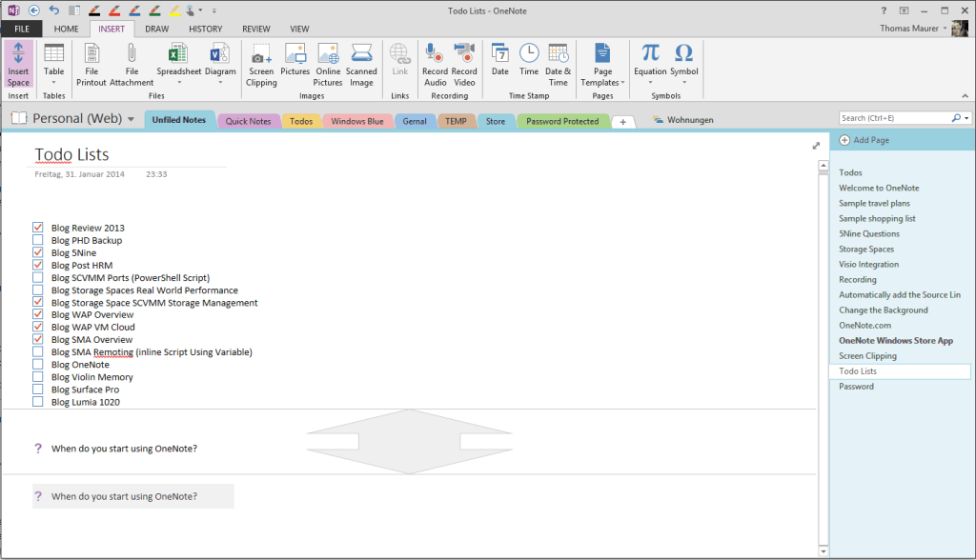Select the black pen in quick access toolbar
Image resolution: width=976 pixels, height=560 pixels.
[x=94, y=10]
